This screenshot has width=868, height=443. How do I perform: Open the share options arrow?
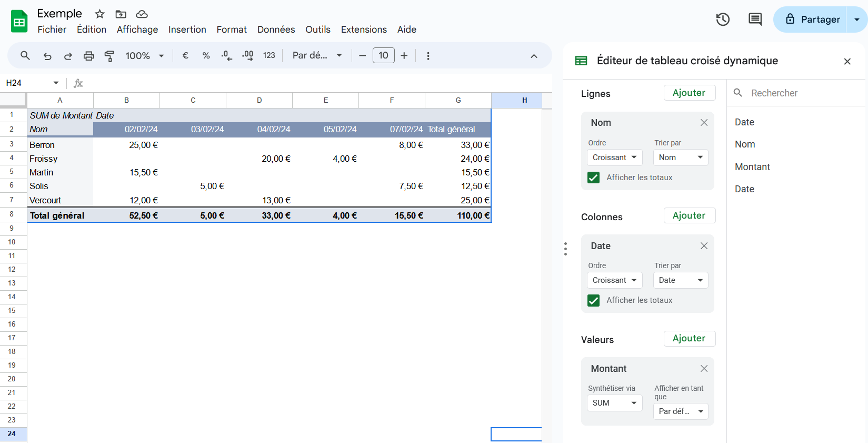coord(857,19)
